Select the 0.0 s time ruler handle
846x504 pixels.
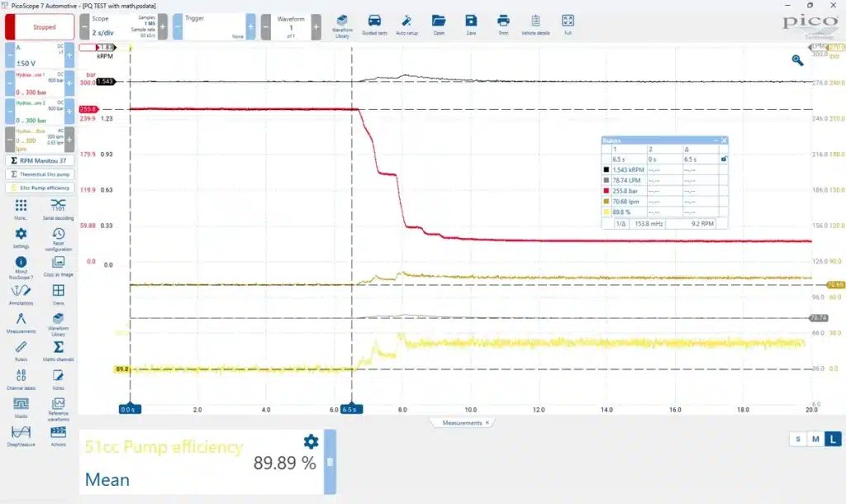point(130,409)
